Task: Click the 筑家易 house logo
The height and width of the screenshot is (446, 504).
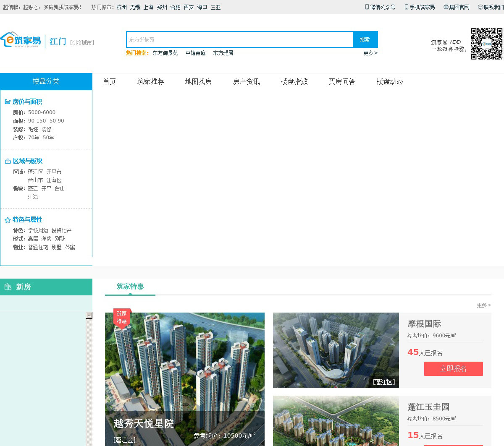Action: coord(21,40)
